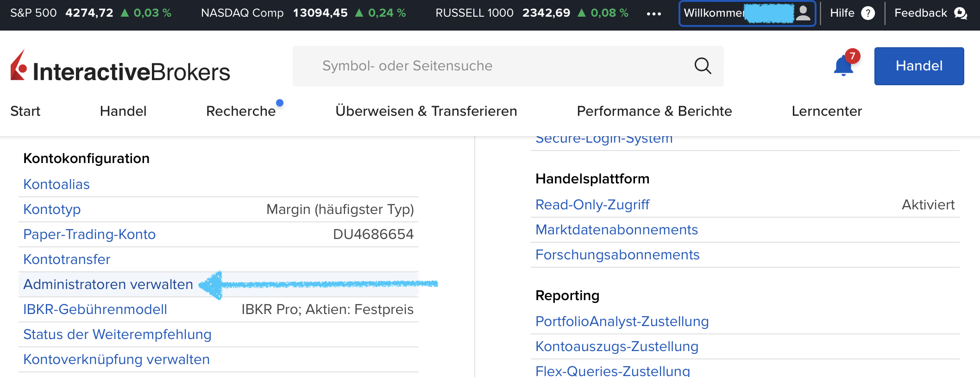This screenshot has height=377, width=980.
Task: Click the Interactive Brokers logo
Action: coord(120,66)
